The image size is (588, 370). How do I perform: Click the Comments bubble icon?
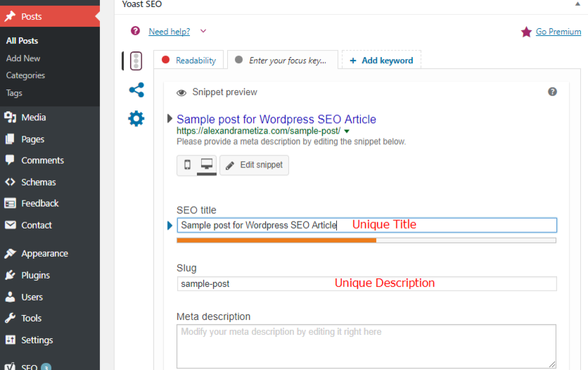pos(10,160)
